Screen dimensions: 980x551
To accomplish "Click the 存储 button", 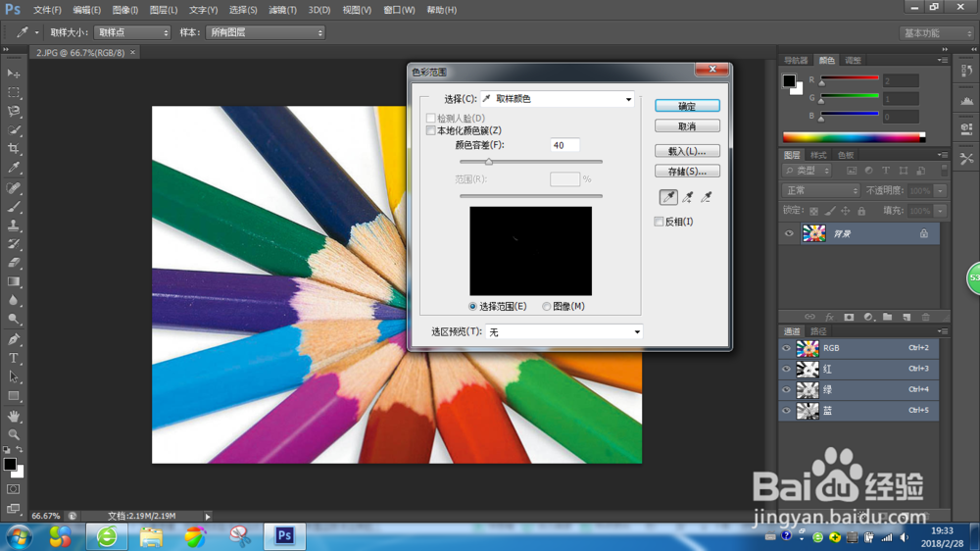I will (687, 172).
